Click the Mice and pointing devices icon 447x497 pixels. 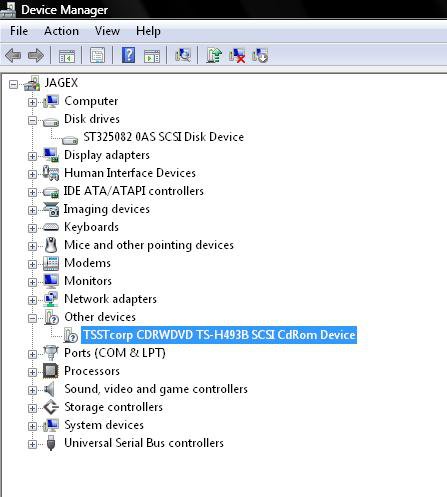point(51,245)
